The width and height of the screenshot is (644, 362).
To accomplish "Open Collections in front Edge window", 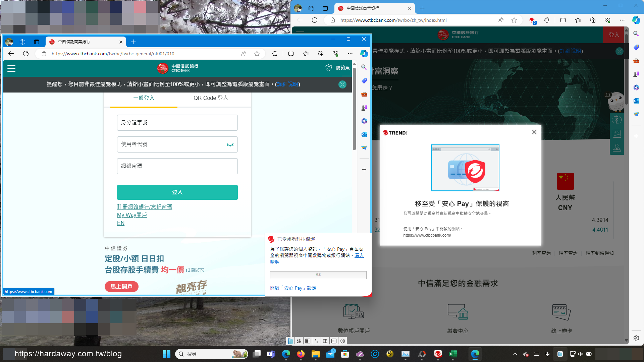I will pyautogui.click(x=320, y=54).
